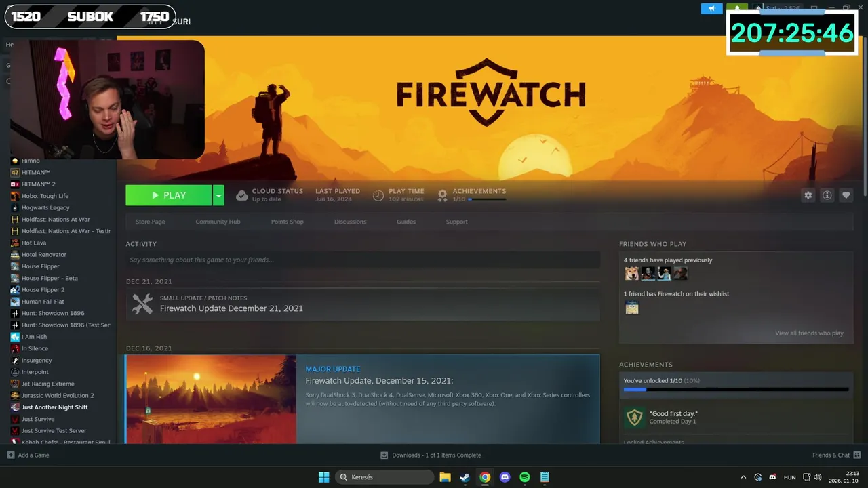
Task: Open Downloads status at the bottom
Action: click(431, 455)
